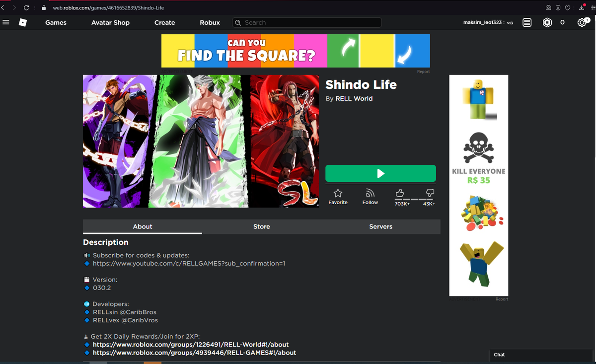Viewport: 596px width, 364px height.
Task: Open the browser snapshot camera icon
Action: pos(548,7)
